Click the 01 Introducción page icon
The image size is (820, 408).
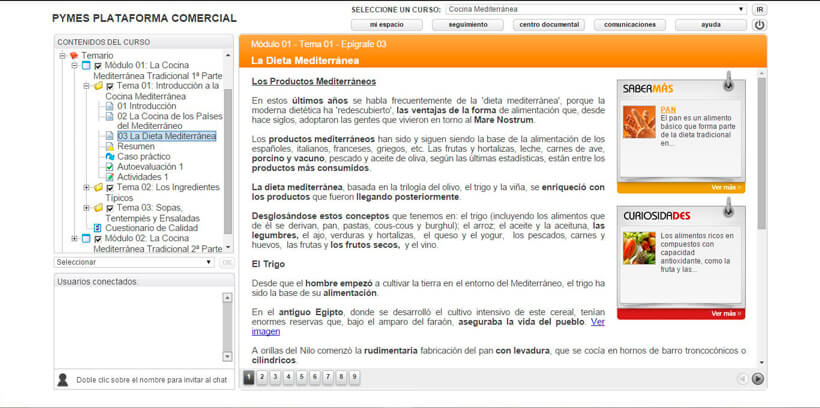110,106
